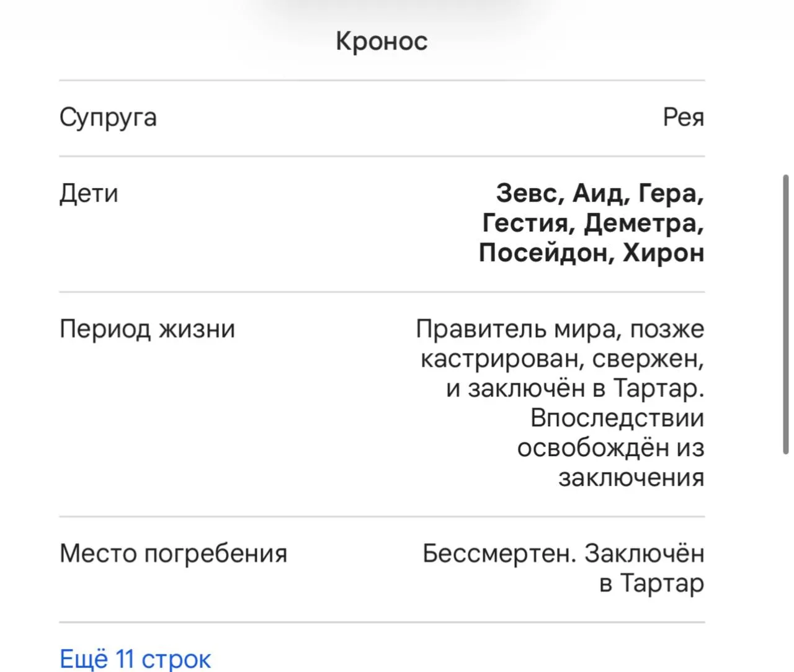Tap the "Место погребения" row label

[x=173, y=553]
